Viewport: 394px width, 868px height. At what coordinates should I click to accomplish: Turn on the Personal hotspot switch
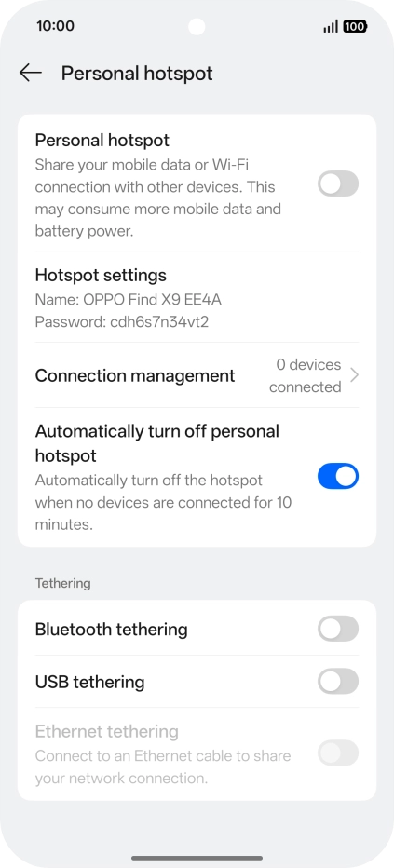pyautogui.click(x=338, y=183)
